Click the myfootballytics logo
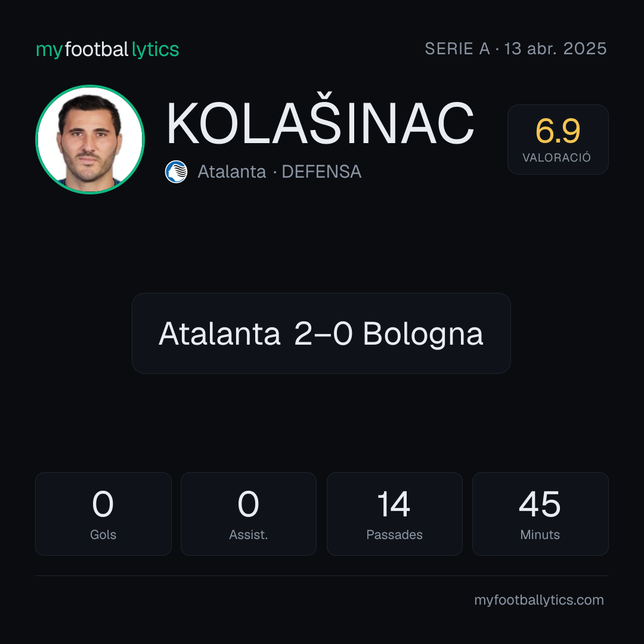Screen dimensions: 644x644 tap(107, 49)
